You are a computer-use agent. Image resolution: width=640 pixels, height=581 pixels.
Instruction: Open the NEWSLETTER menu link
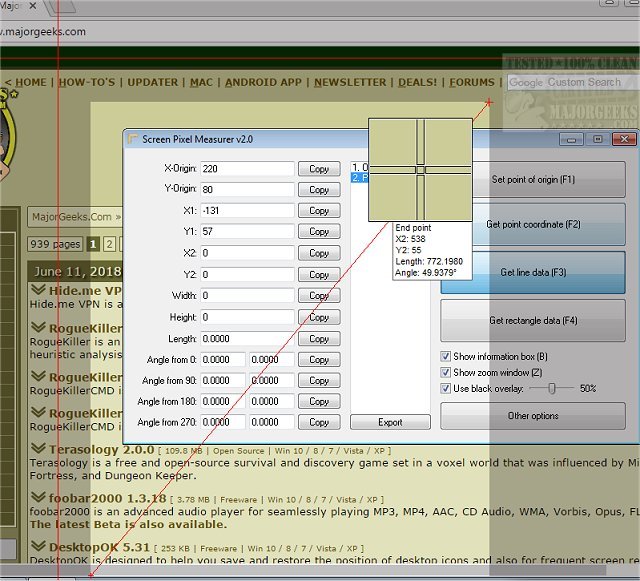click(x=350, y=82)
